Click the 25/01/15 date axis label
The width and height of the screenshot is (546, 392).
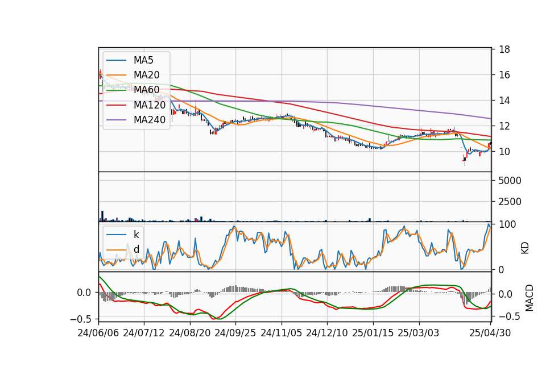click(373, 333)
